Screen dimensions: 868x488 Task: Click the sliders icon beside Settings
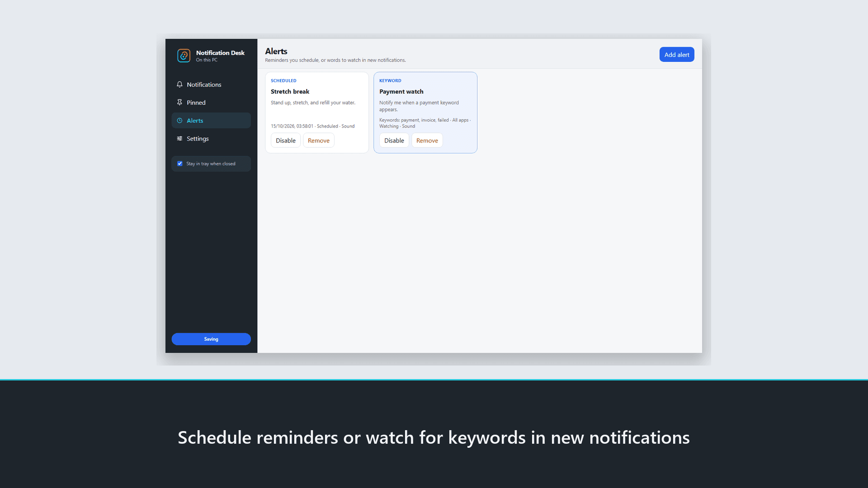coord(179,139)
